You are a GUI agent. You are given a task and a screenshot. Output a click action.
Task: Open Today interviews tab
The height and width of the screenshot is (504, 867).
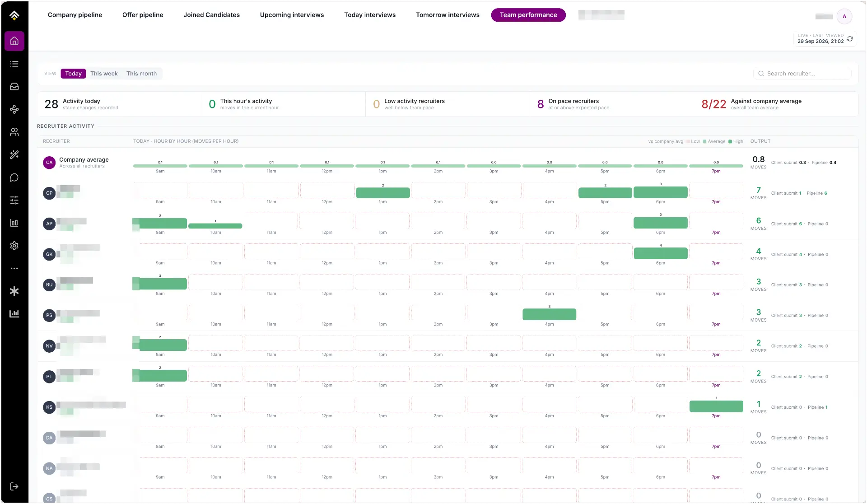[370, 15]
